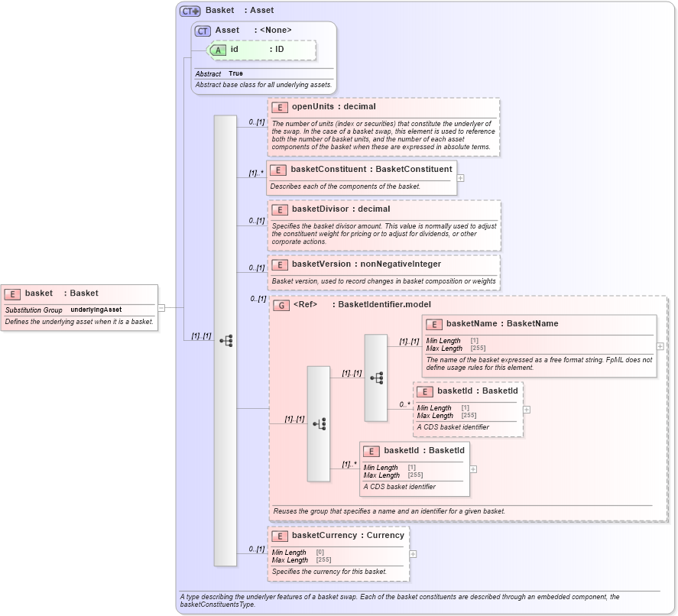Click the CT+ icon on the Basket header
This screenshot has width=678, height=616.
tap(190, 10)
